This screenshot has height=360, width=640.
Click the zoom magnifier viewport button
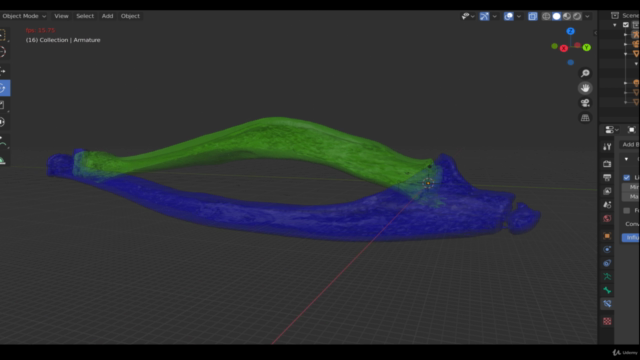[585, 73]
